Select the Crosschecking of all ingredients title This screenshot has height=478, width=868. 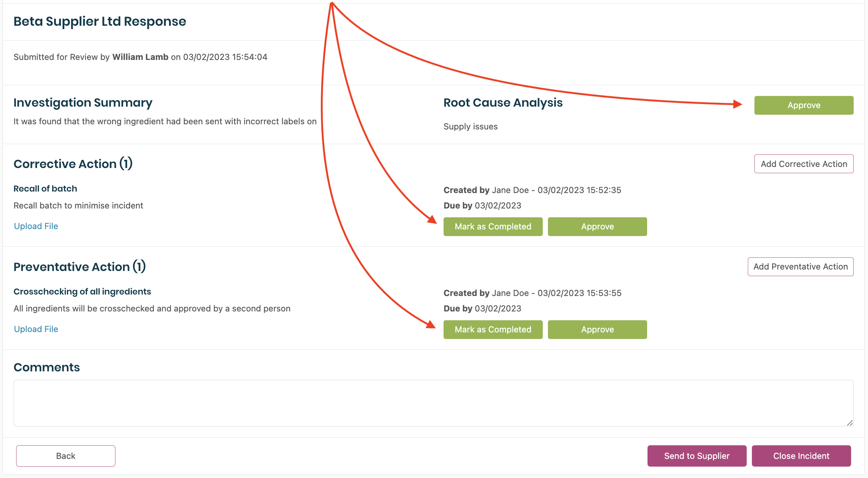[82, 292]
